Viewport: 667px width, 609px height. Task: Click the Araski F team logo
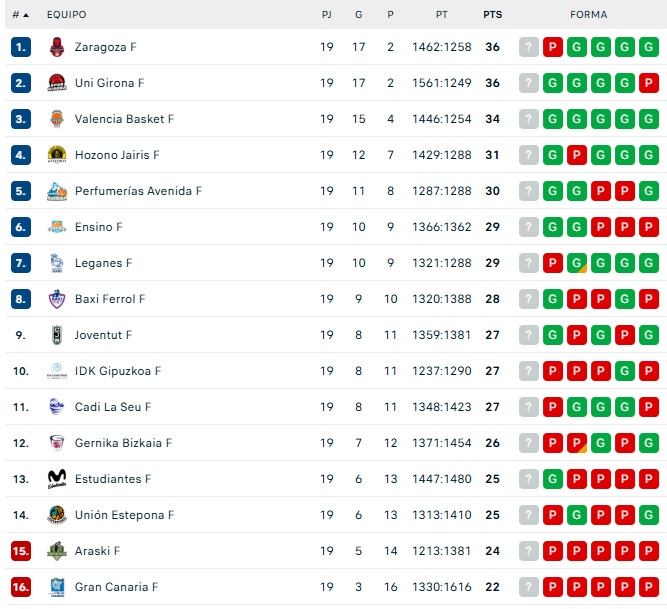(56, 551)
